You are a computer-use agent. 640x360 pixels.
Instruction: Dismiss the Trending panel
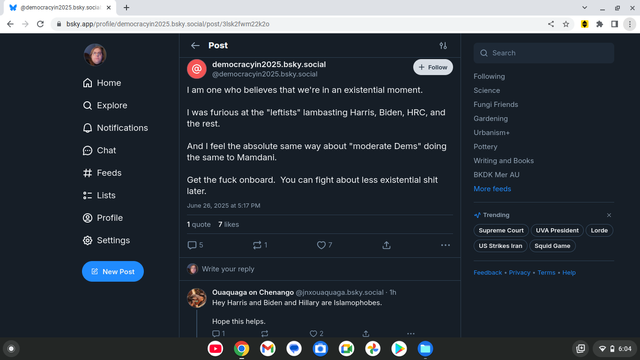(x=609, y=215)
